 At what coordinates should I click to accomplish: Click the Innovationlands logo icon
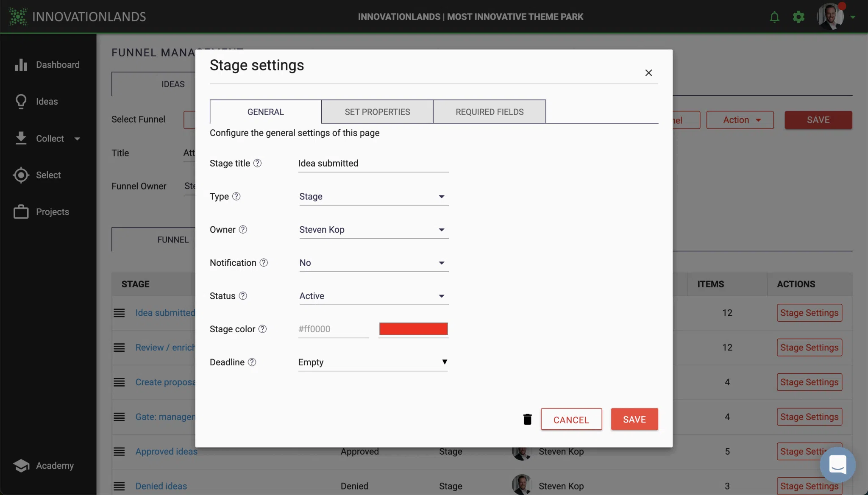[x=18, y=17]
